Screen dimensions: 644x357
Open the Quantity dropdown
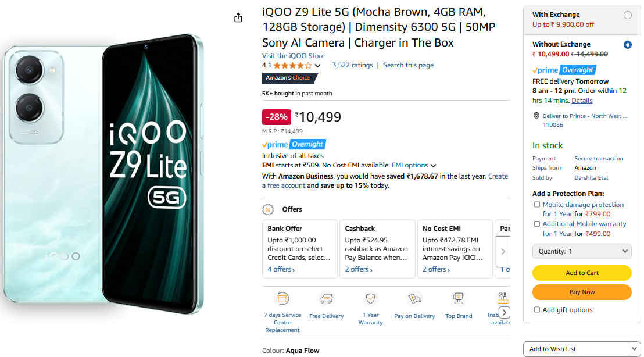coord(582,251)
